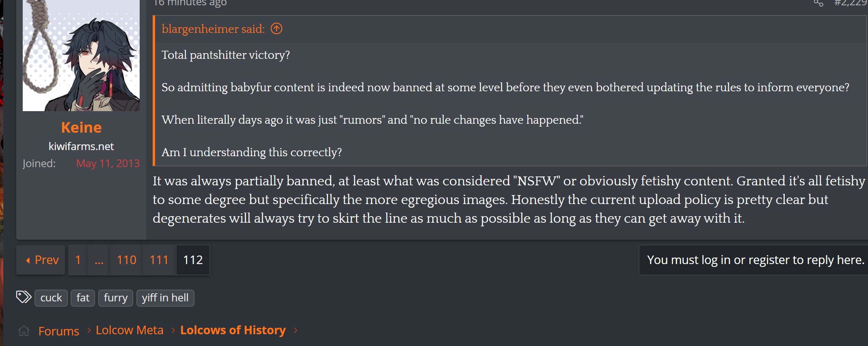This screenshot has width=868, height=346.
Task: Go to page 1 of the thread
Action: pos(78,260)
